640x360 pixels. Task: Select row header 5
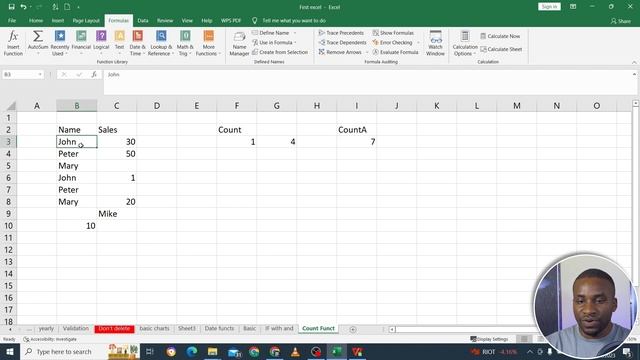coord(8,166)
